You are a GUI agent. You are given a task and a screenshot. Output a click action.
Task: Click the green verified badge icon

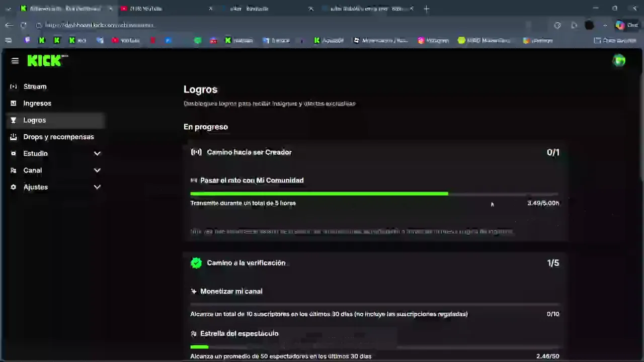196,263
